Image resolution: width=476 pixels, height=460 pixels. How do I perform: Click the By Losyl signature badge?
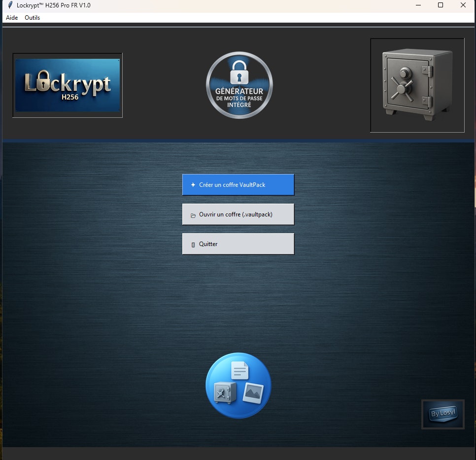point(442,414)
